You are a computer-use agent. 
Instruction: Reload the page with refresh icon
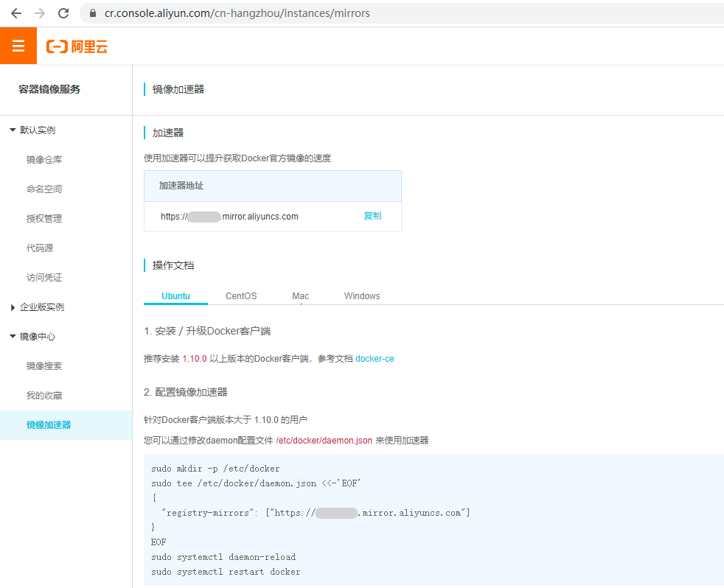pyautogui.click(x=63, y=13)
